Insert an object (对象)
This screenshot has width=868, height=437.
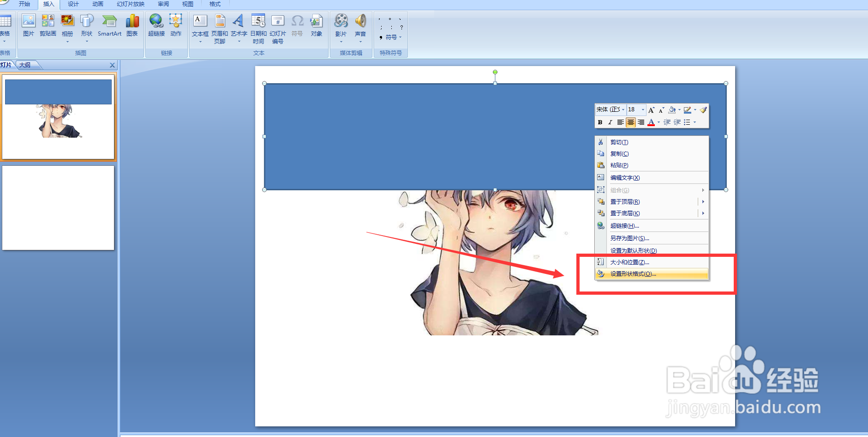(317, 26)
